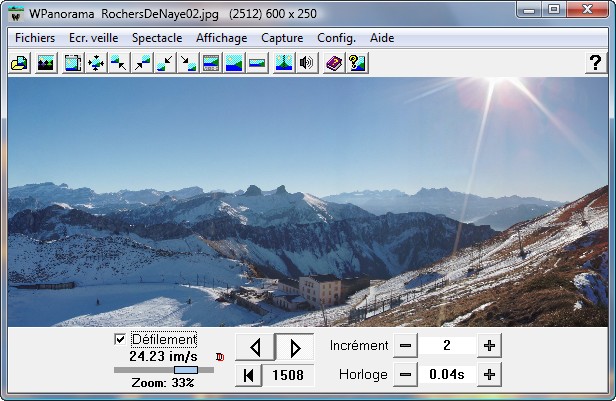Open the Capture menu
Image resolution: width=616 pixels, height=401 pixels.
tap(282, 38)
